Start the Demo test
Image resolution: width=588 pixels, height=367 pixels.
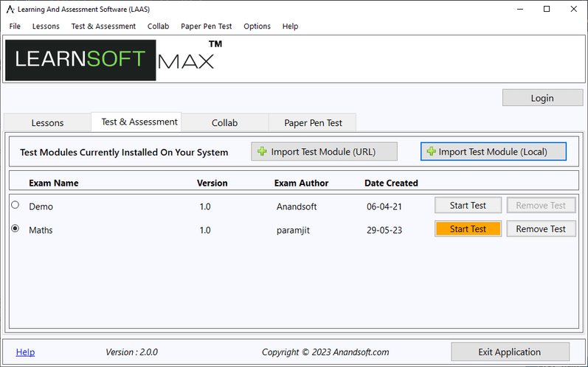[x=468, y=206]
